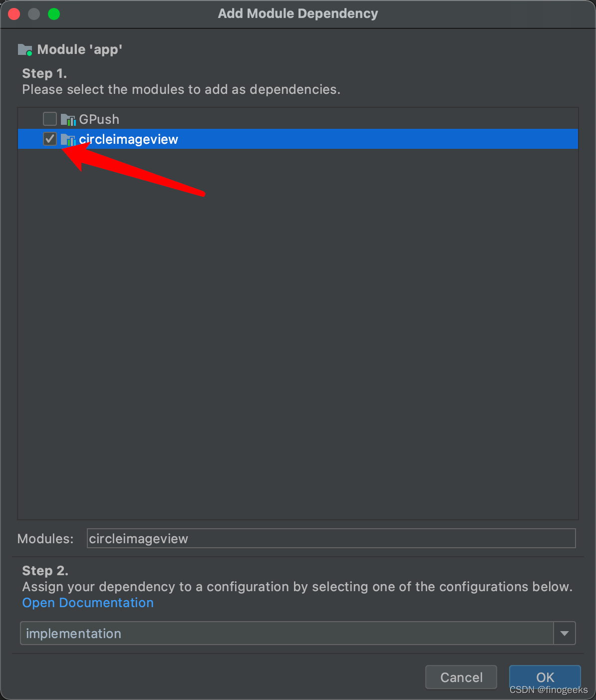Click the Add Module Dependency title bar
This screenshot has width=596, height=700.
point(298,13)
